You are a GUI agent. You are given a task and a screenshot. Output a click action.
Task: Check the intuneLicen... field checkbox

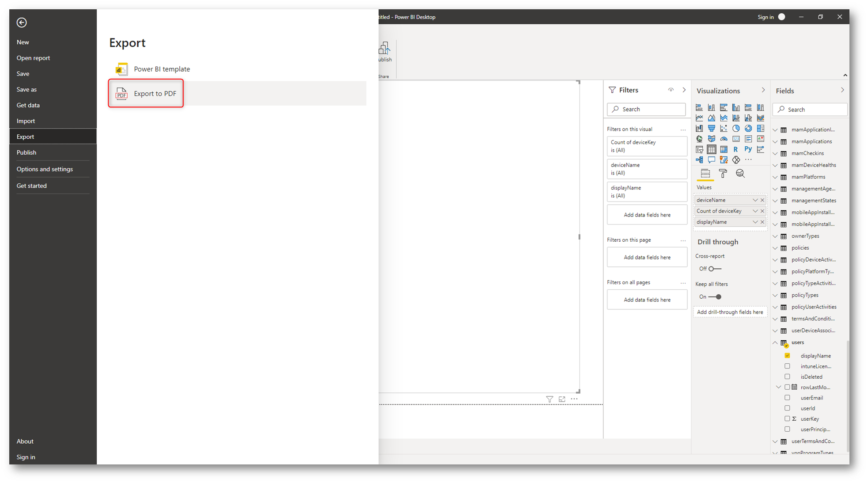pyautogui.click(x=787, y=366)
